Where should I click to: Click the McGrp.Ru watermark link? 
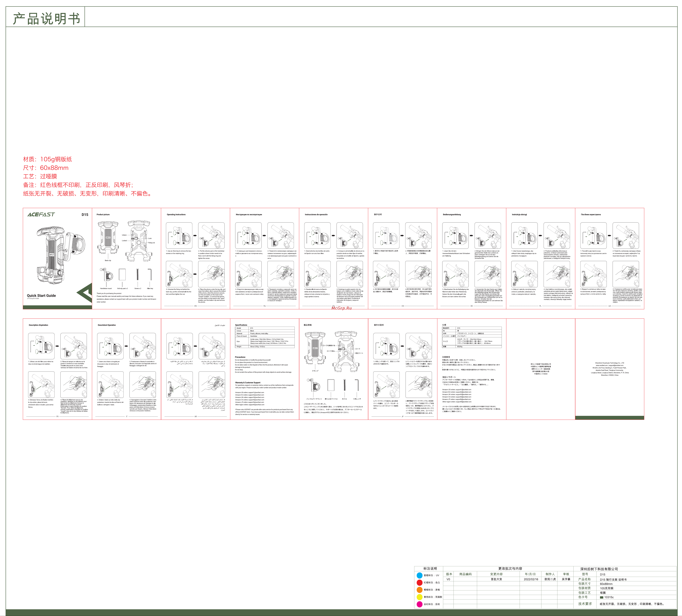(x=342, y=308)
